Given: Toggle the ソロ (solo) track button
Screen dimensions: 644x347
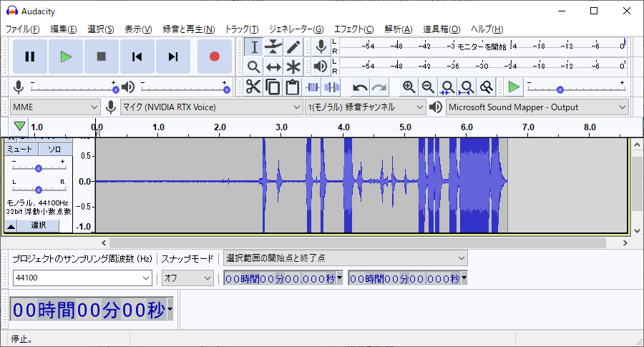Looking at the screenshot, I should pos(55,149).
